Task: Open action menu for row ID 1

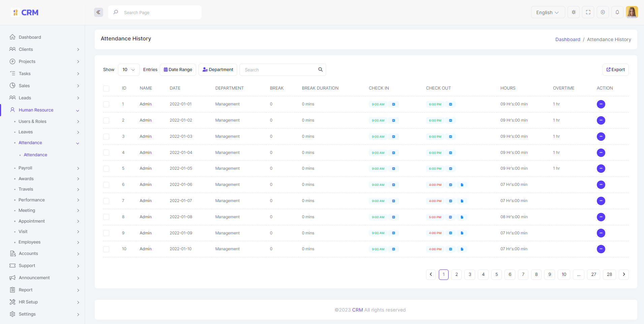Action: point(601,104)
